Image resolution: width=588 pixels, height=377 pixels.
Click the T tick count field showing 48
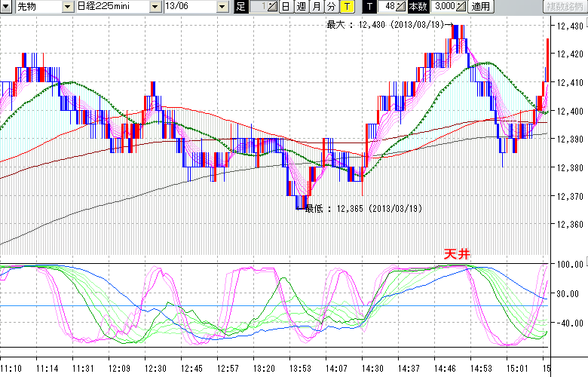[387, 7]
